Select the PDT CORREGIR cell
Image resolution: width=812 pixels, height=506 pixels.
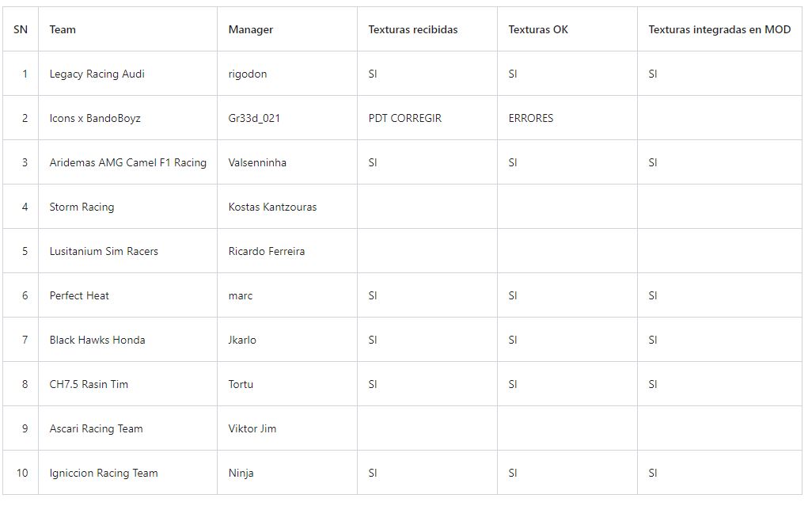coord(405,118)
